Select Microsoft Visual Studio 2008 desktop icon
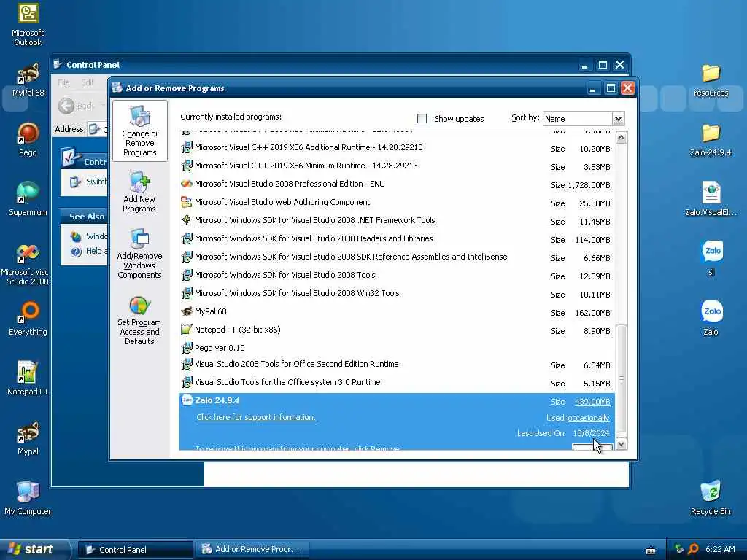This screenshot has height=560, width=747. [x=27, y=264]
